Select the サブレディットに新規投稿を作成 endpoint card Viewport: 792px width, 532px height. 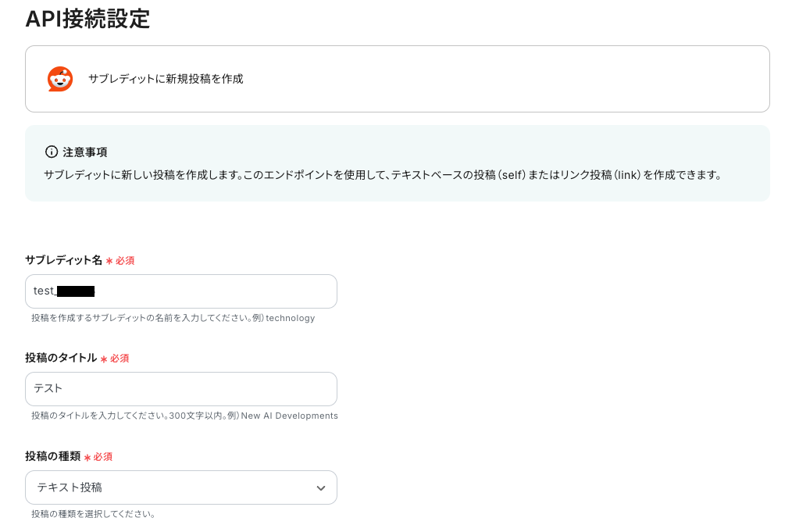point(398,79)
